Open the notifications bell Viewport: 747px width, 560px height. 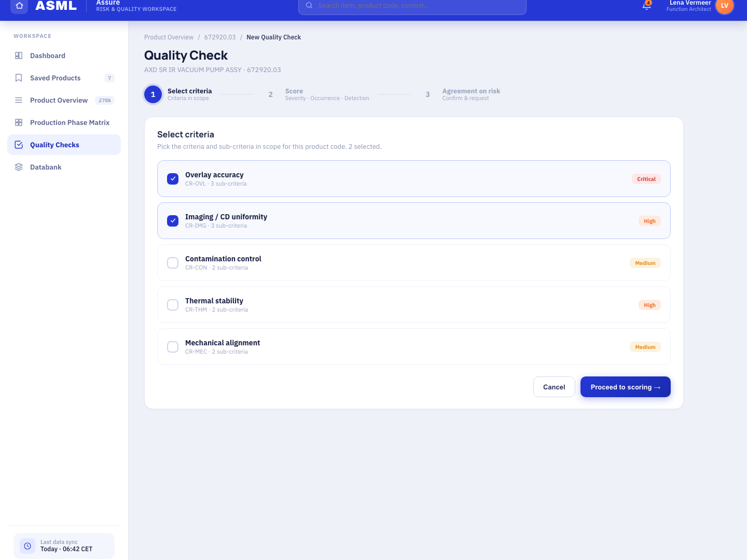point(646,5)
